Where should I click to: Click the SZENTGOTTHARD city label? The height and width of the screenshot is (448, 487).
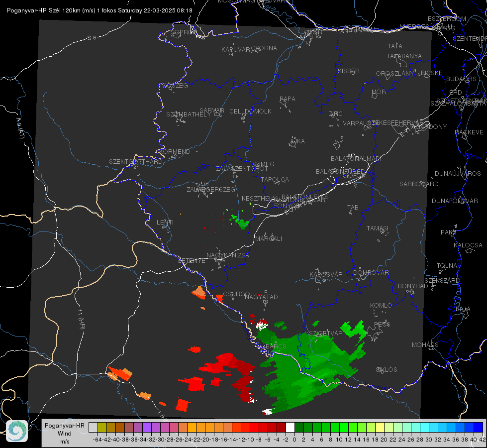[x=136, y=162]
